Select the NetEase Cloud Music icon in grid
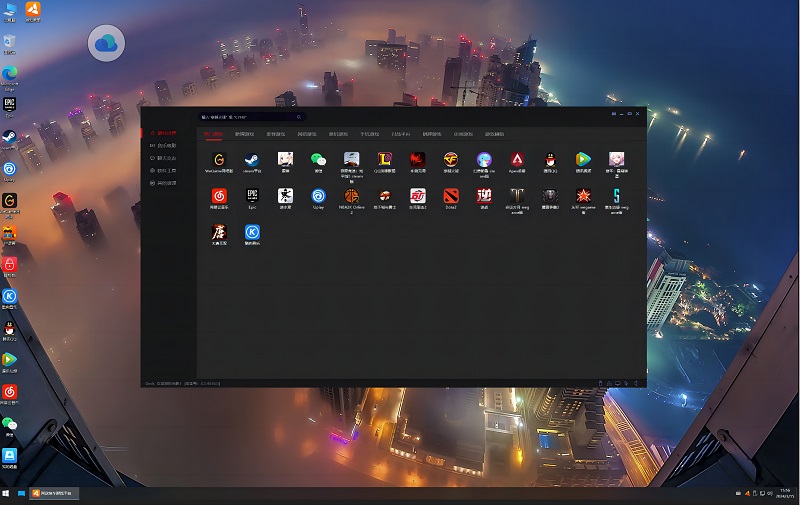 [218, 195]
